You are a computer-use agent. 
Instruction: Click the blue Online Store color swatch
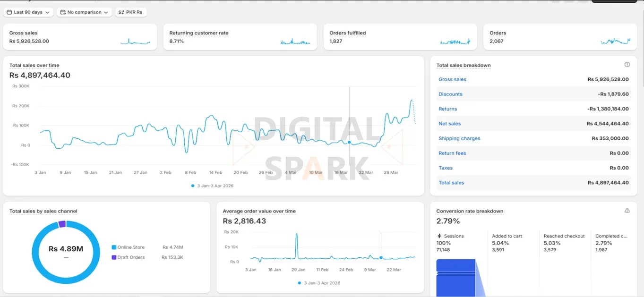tap(114, 247)
